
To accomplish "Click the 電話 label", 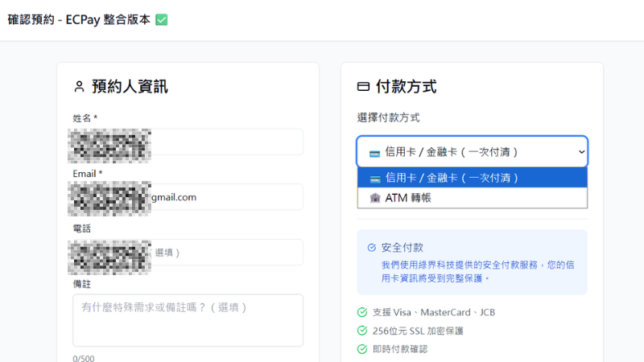I will pyautogui.click(x=82, y=228).
